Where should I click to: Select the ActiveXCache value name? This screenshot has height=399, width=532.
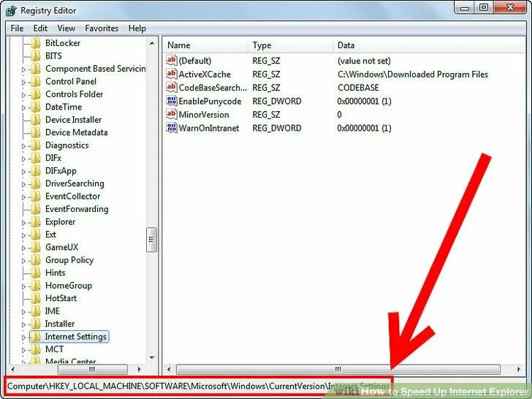pyautogui.click(x=205, y=75)
